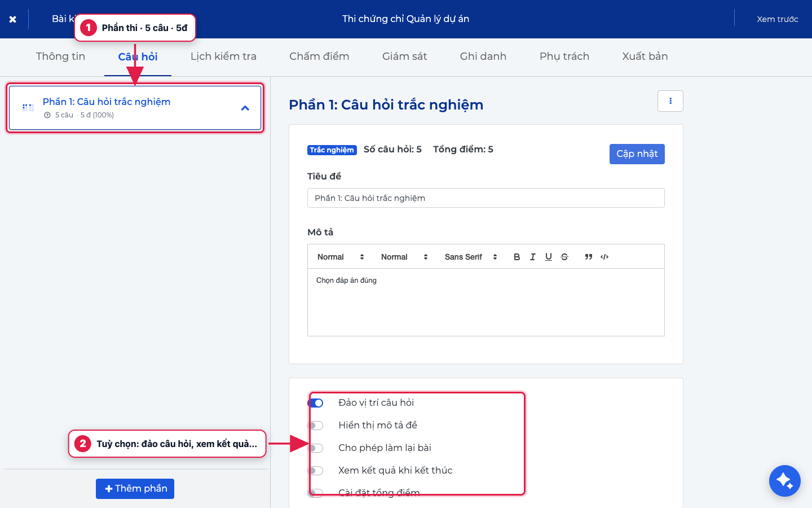Click the exam title Thi chứng chỉ Quản lý dự án

(x=405, y=19)
